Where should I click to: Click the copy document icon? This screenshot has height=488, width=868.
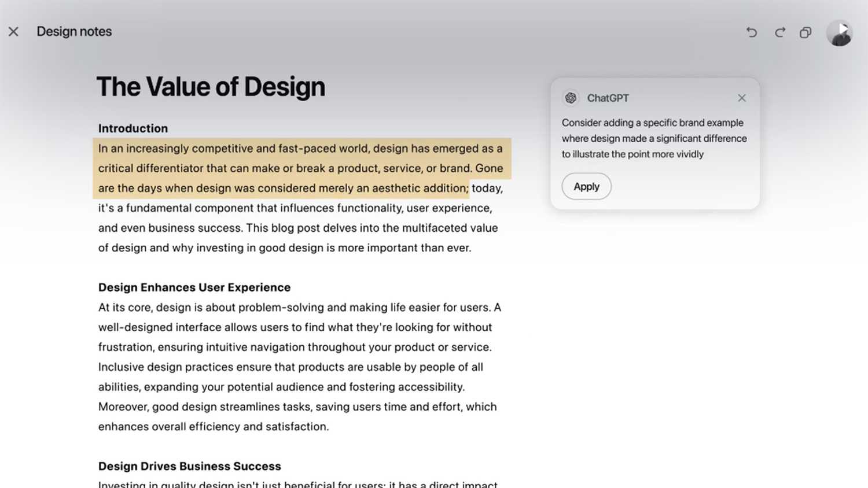805,32
